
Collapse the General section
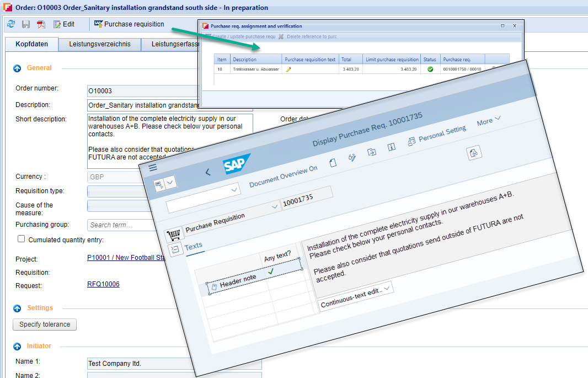point(17,68)
